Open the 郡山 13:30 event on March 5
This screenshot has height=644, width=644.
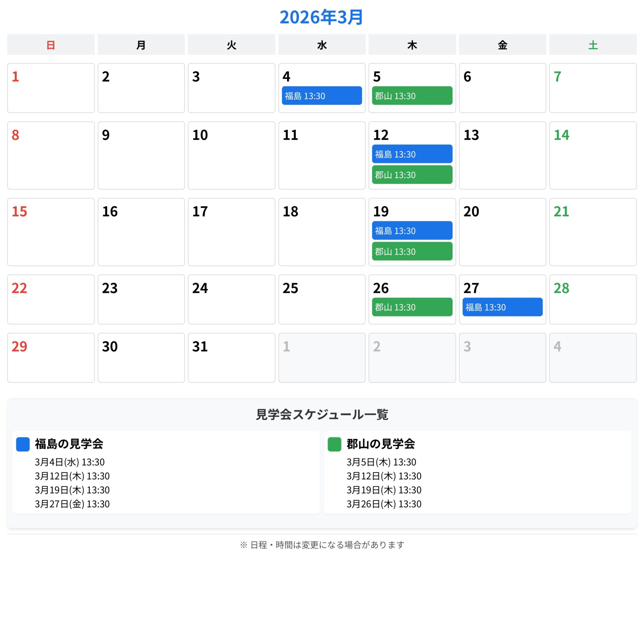pyautogui.click(x=412, y=96)
